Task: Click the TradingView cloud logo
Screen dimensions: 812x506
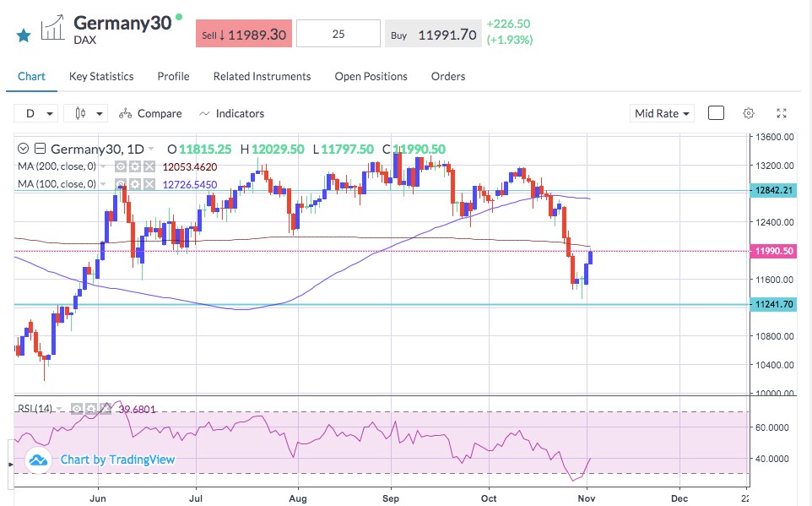Action: point(38,460)
